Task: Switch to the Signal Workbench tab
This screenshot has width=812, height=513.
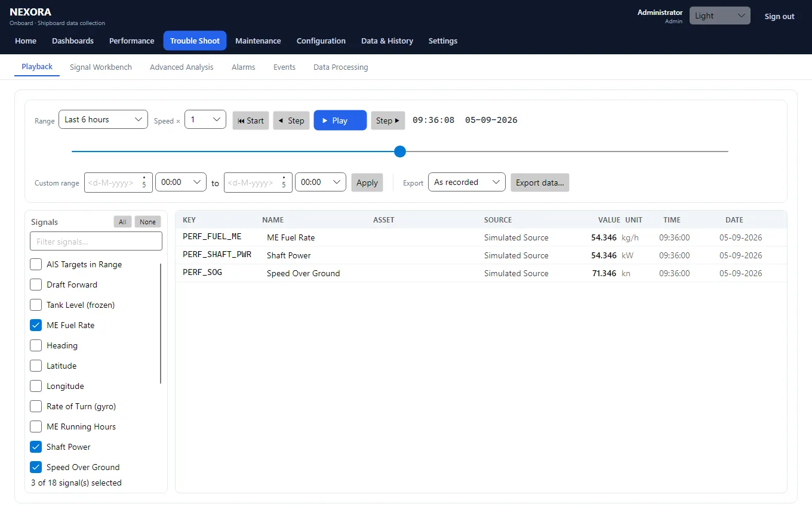Action: pyautogui.click(x=101, y=67)
